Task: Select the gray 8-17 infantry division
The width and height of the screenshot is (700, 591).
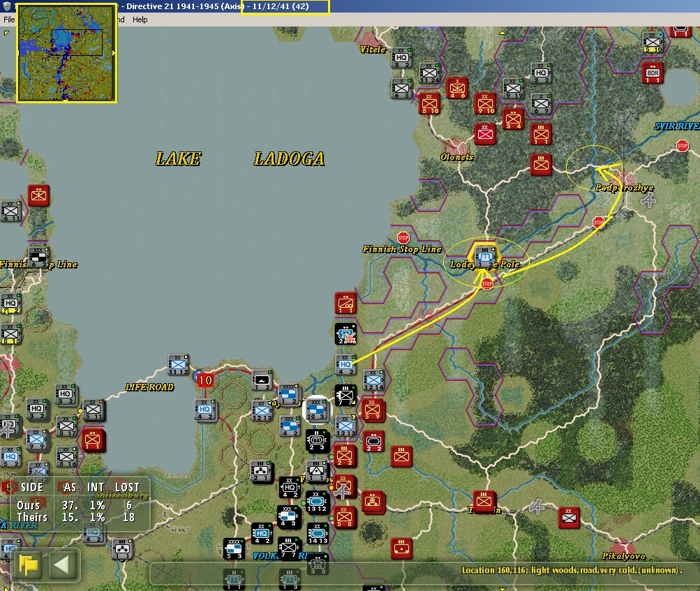Action: click(x=66, y=426)
